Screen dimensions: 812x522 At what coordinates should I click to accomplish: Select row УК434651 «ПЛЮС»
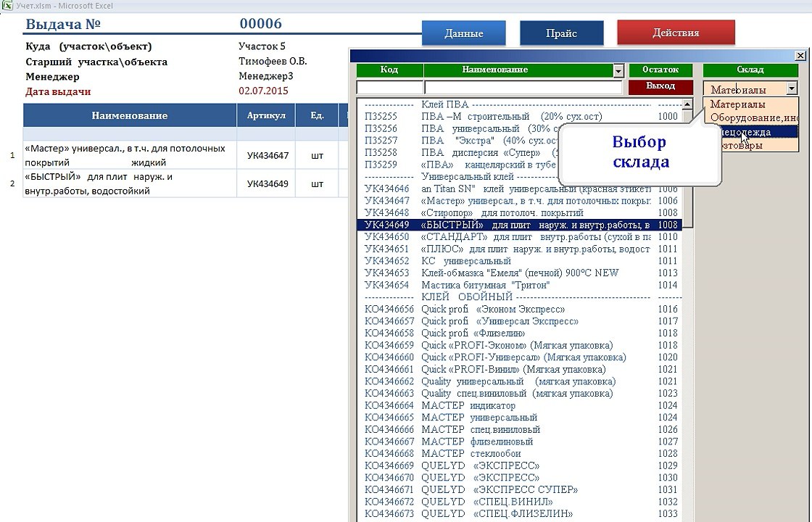520,249
